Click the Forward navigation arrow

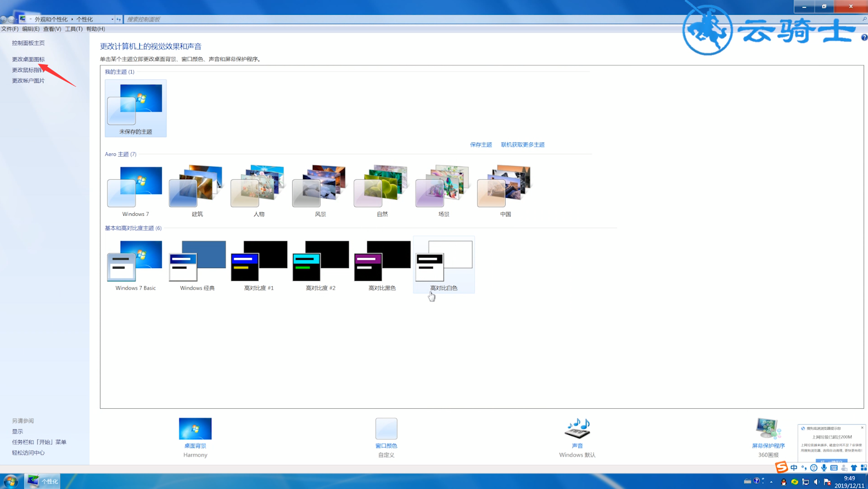tap(11, 19)
